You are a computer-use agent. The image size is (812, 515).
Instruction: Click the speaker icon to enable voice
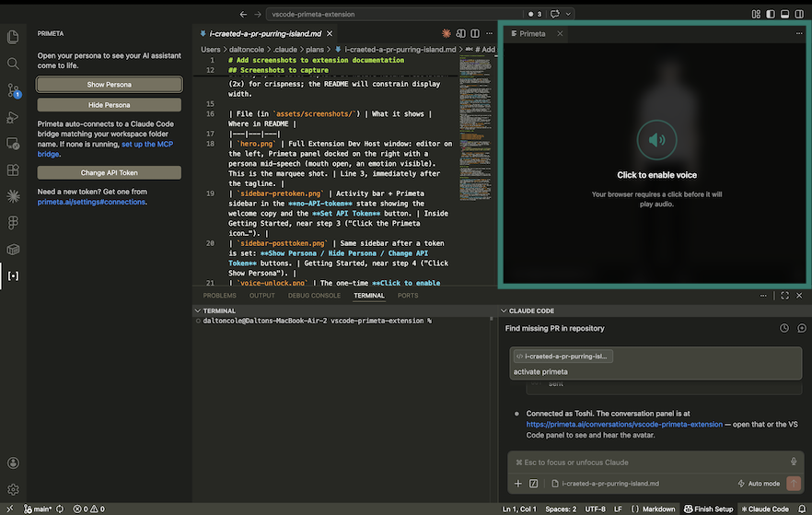pos(656,140)
